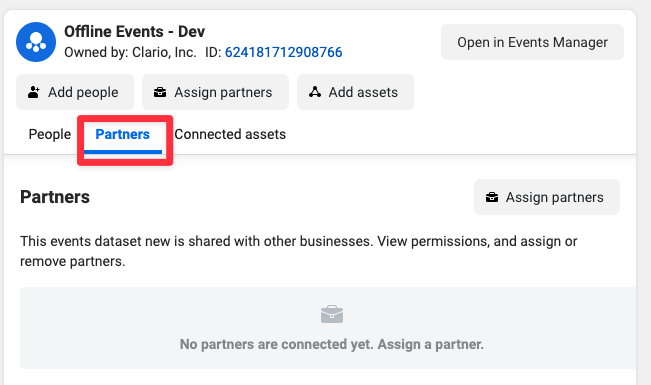Open the dataset in Events Manager

532,42
